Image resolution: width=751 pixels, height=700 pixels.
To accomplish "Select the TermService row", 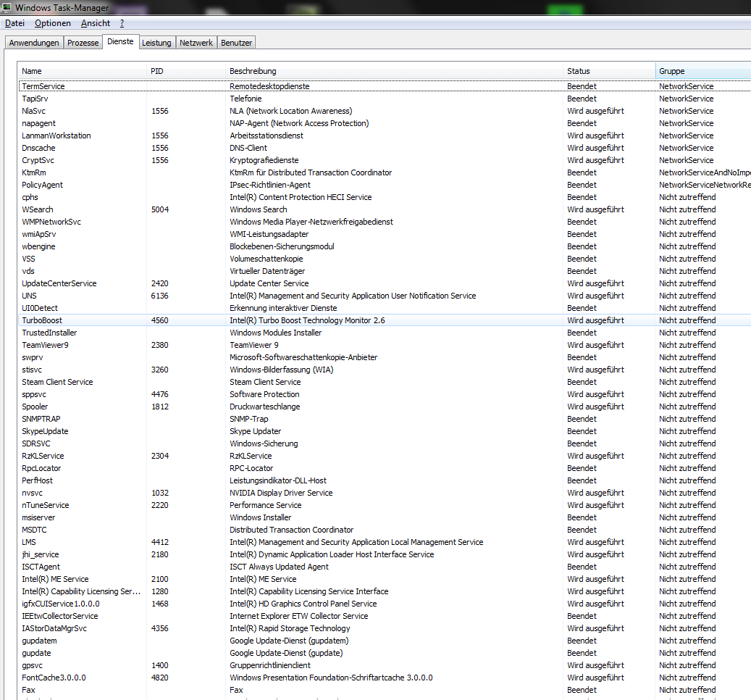I will pos(385,86).
